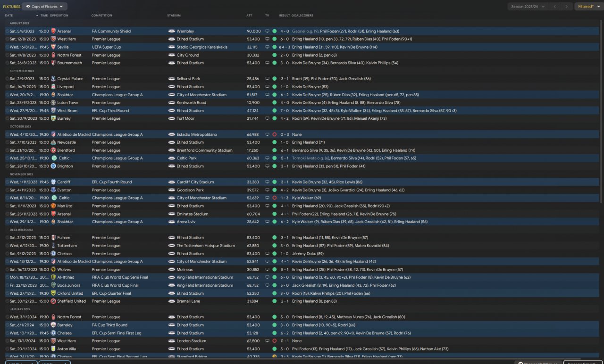The width and height of the screenshot is (604, 364).
Task: Click the green win dot for Luton Town fixture
Action: pyautogui.click(x=274, y=102)
